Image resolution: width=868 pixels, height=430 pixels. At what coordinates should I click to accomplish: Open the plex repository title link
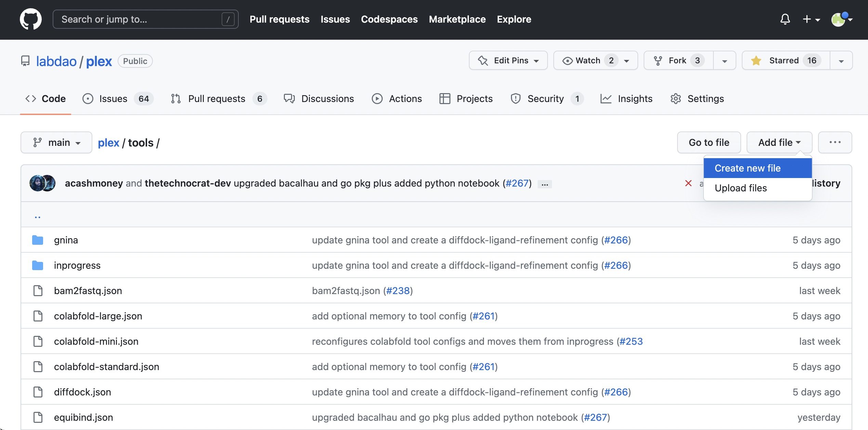[x=99, y=61]
